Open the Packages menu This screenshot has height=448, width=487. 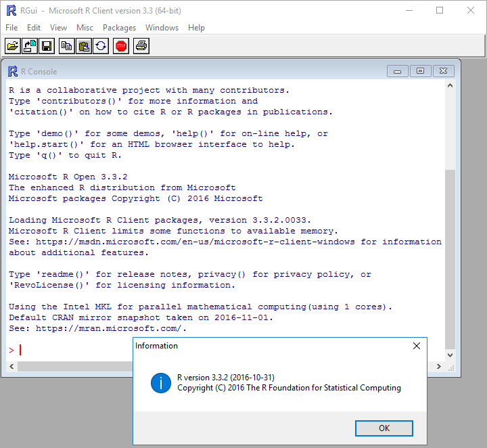point(119,28)
